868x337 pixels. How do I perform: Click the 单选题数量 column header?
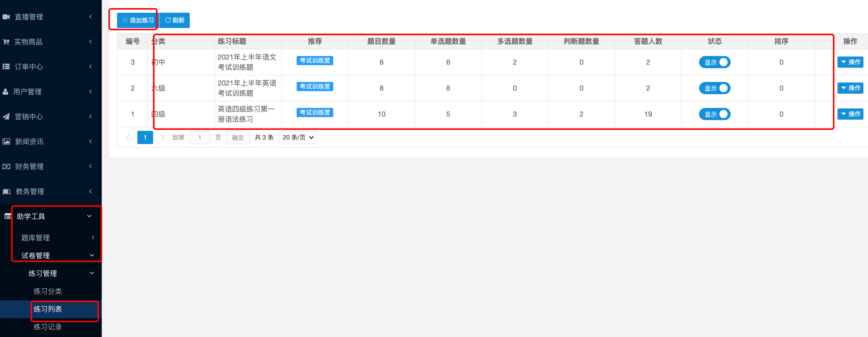click(448, 41)
